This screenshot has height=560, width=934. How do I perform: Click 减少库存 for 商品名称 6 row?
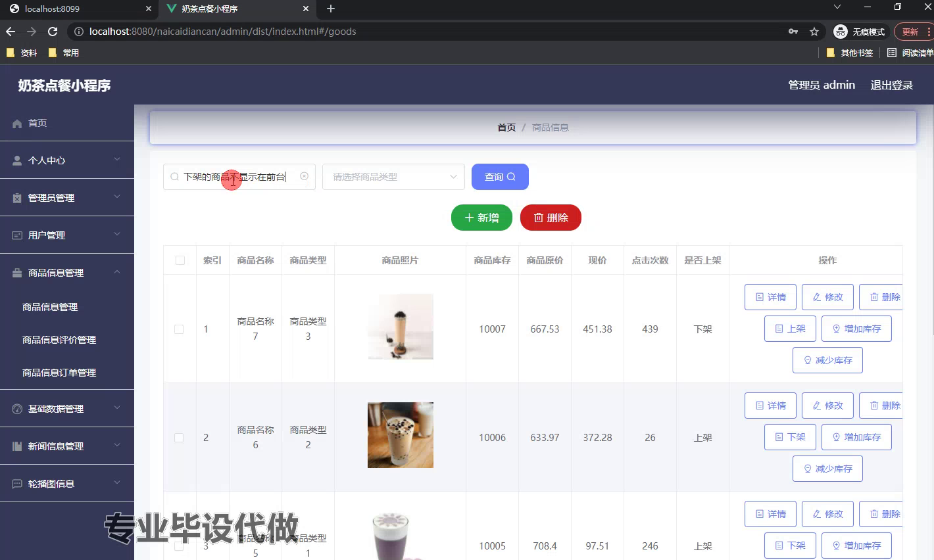827,469
